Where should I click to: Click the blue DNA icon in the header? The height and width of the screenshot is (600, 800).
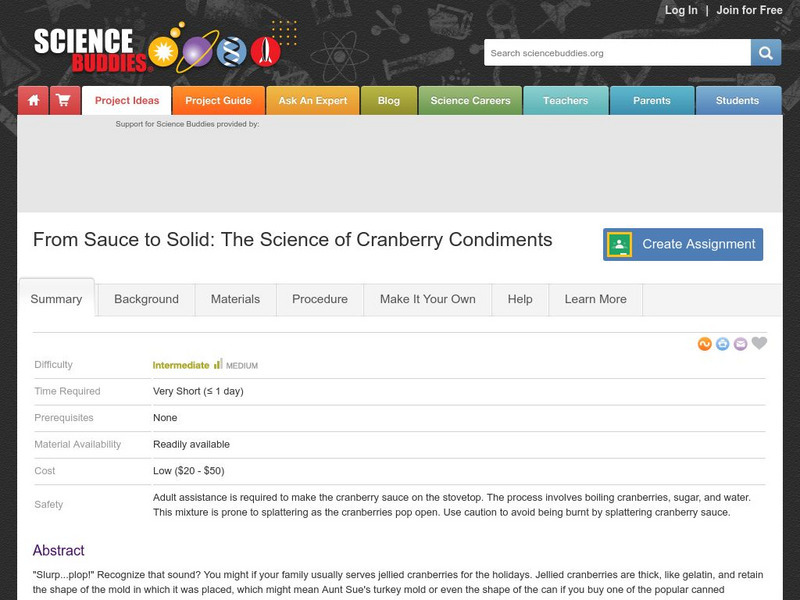(x=230, y=50)
